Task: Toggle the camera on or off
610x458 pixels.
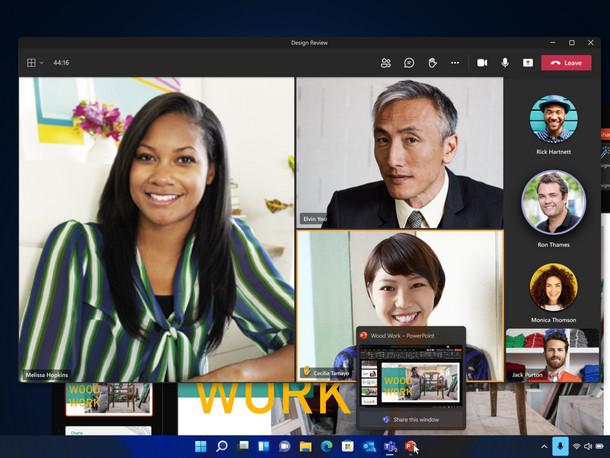Action: 482,63
